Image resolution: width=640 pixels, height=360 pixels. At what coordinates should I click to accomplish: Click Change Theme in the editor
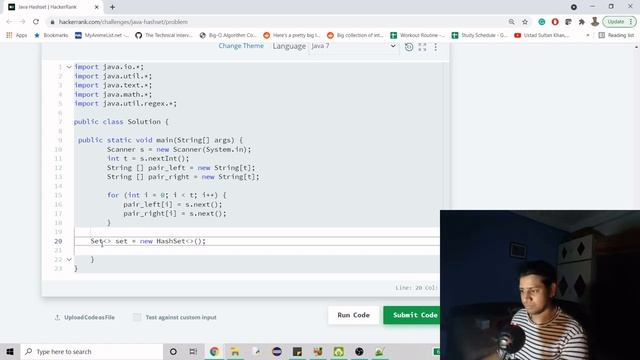pyautogui.click(x=241, y=46)
